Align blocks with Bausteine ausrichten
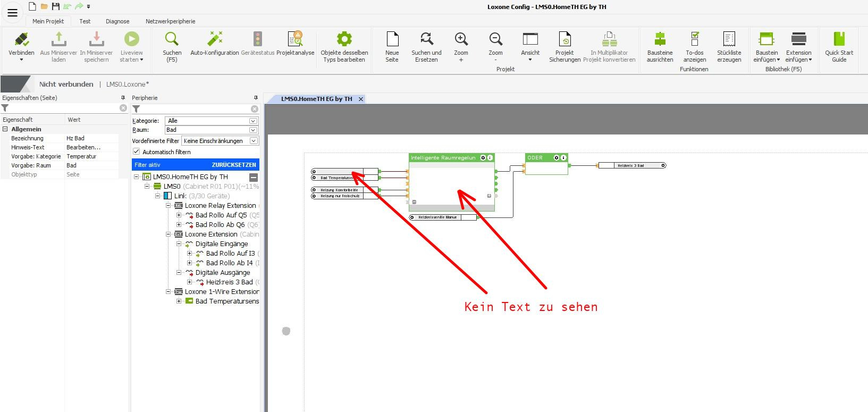Image resolution: width=868 pixels, height=412 pixels. (x=660, y=47)
